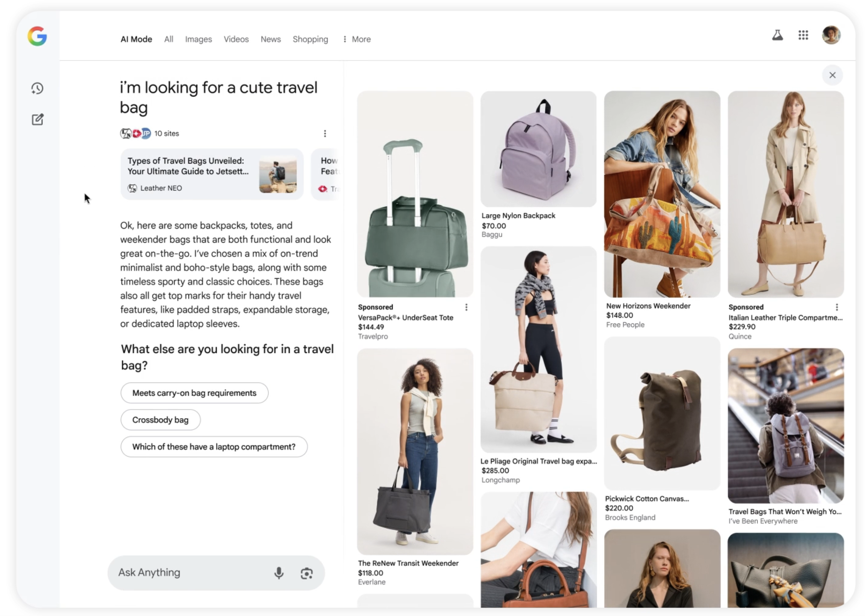This screenshot has height=616, width=865.
Task: Open the Google apps grid
Action: click(803, 35)
